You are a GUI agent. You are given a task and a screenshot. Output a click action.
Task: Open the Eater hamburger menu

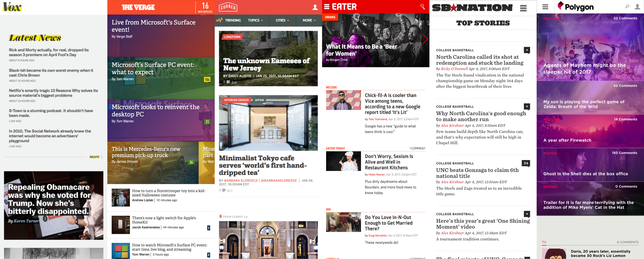(327, 7)
